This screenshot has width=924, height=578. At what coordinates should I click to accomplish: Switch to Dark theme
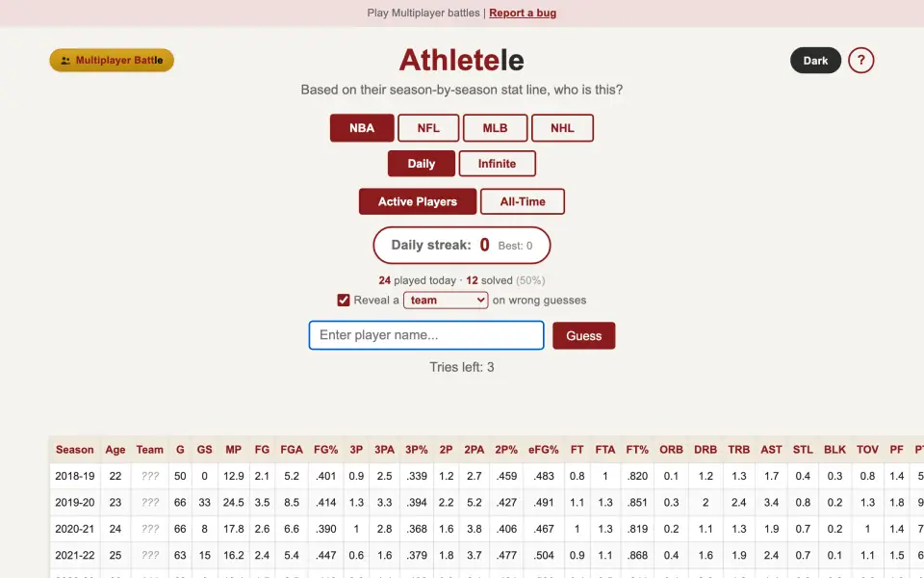pos(815,60)
